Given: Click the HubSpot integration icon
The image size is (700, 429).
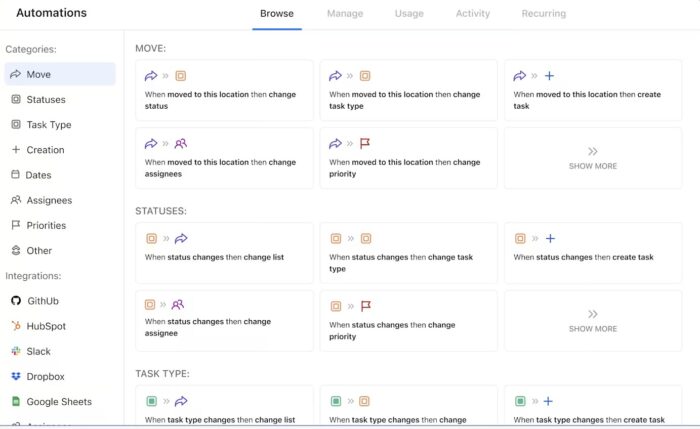Looking at the screenshot, I should coord(16,326).
